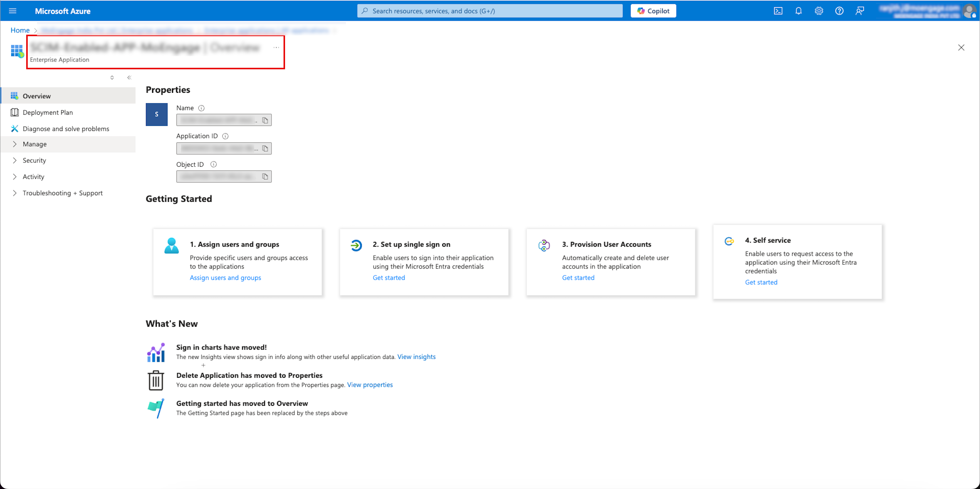Viewport: 980px width, 489px height.
Task: Click the feedback icon in header
Action: pos(859,11)
